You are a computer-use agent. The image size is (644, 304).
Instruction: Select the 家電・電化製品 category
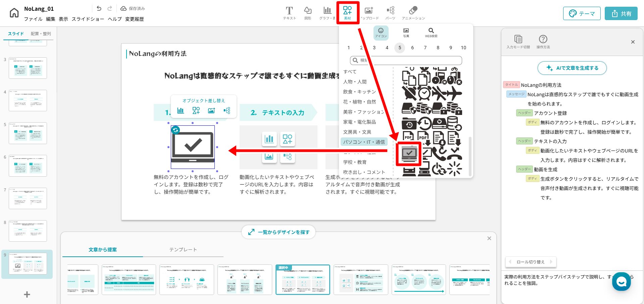tap(359, 122)
